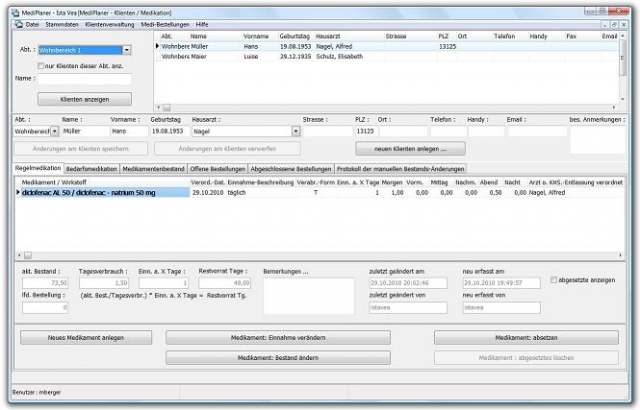Viewport: 640px width, 410px height.
Task: Click the Abend dose value 0,50
Action: [496, 193]
